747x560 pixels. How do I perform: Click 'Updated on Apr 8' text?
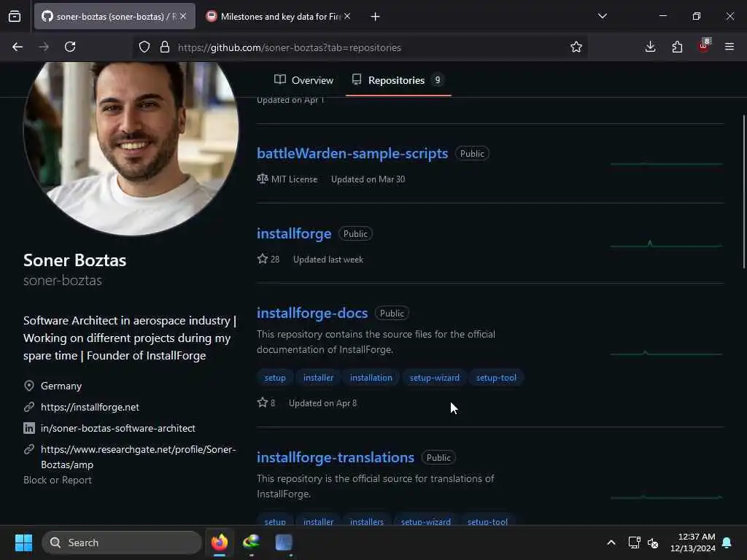[x=322, y=403]
